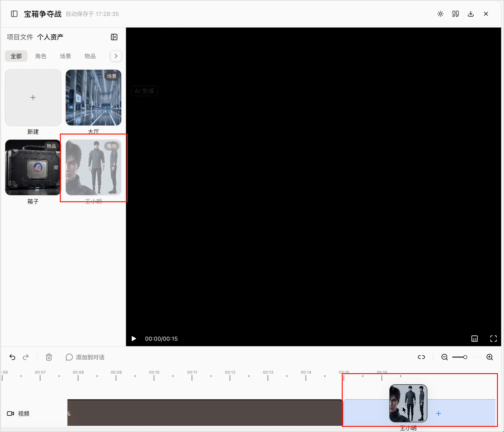Switch to 个人资产 tab
The height and width of the screenshot is (432, 504).
(x=50, y=37)
